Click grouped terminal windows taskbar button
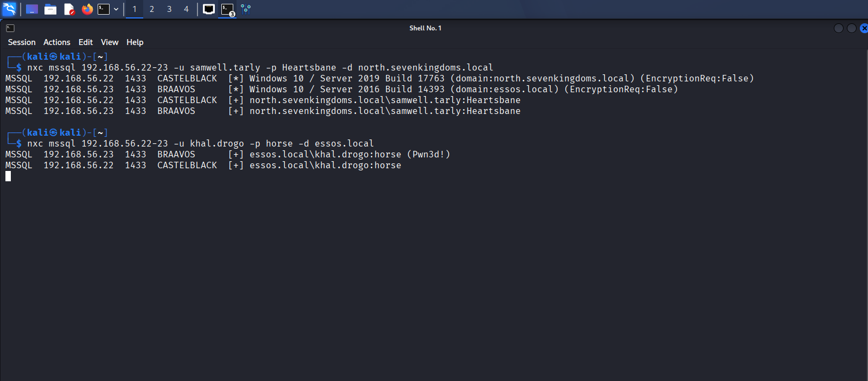 tap(228, 10)
